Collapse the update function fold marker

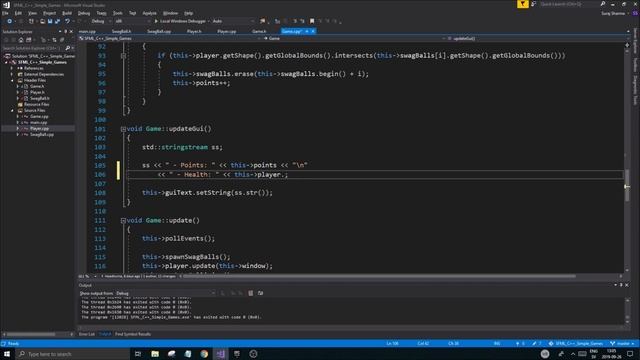point(123,220)
